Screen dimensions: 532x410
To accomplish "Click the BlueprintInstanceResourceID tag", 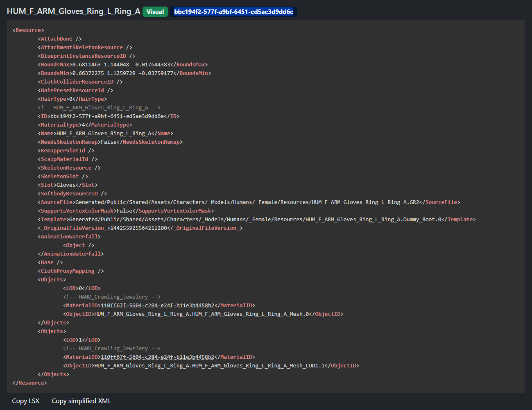I will tap(86, 56).
